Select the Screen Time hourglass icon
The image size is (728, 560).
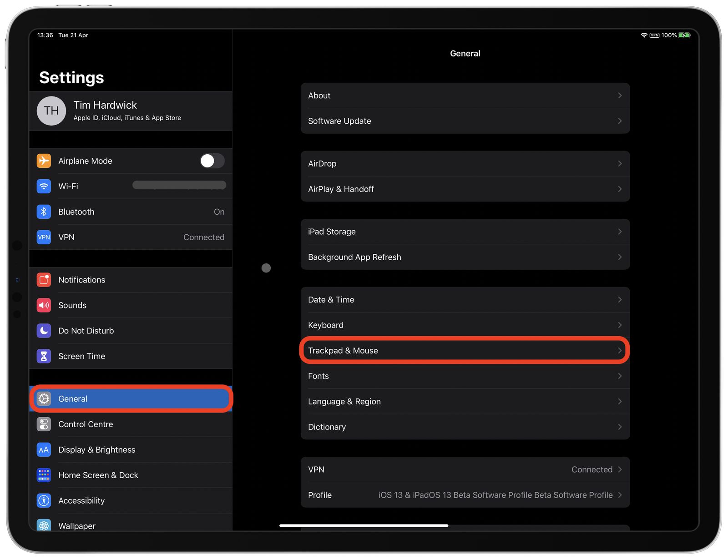(44, 356)
